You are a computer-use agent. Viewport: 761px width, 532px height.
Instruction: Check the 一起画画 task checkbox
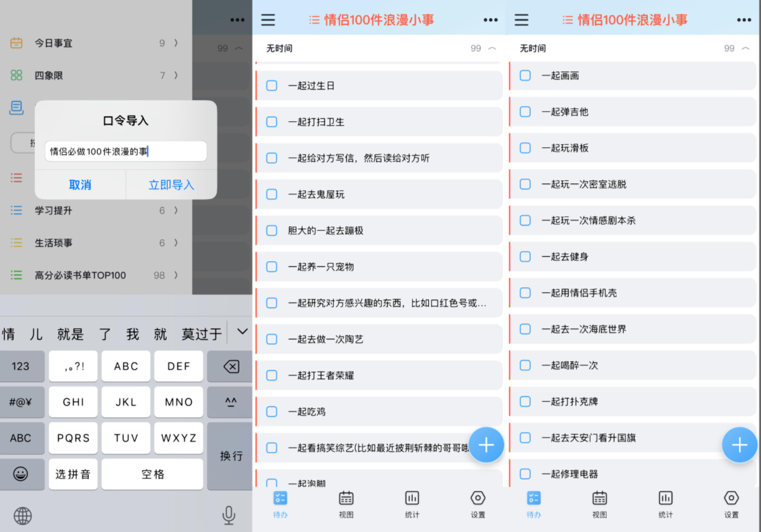click(525, 75)
